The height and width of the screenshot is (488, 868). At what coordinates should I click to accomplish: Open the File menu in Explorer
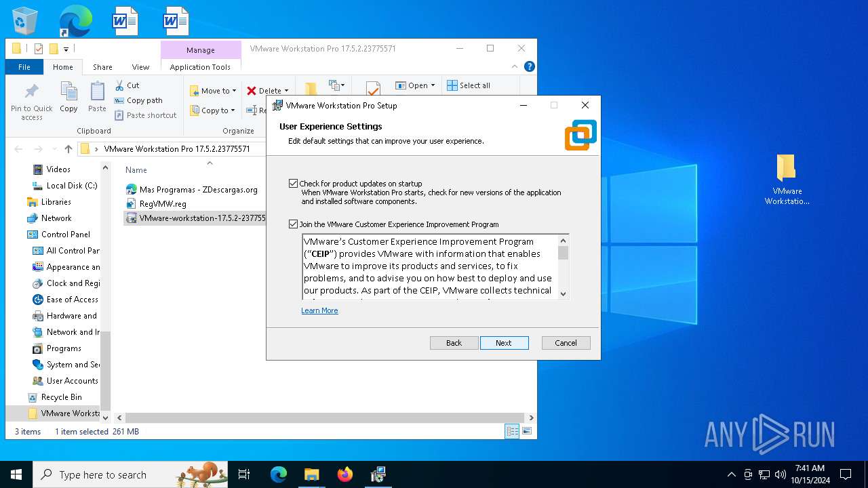(24, 67)
